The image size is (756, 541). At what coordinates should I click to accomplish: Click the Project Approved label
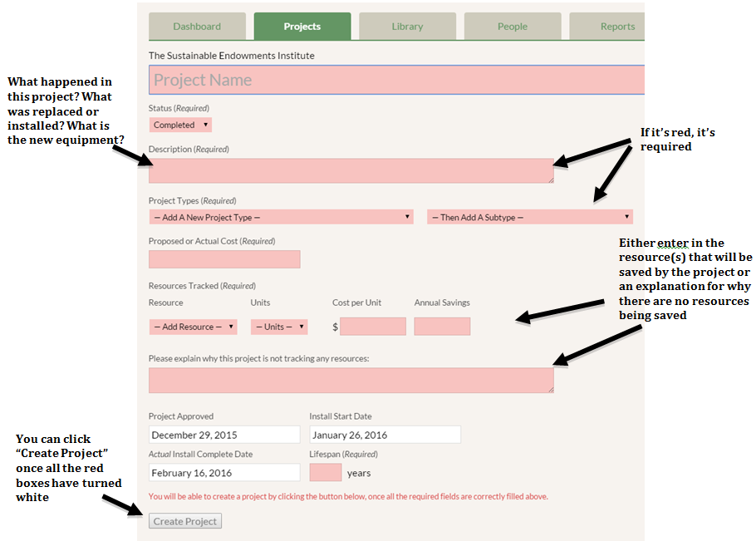[181, 416]
